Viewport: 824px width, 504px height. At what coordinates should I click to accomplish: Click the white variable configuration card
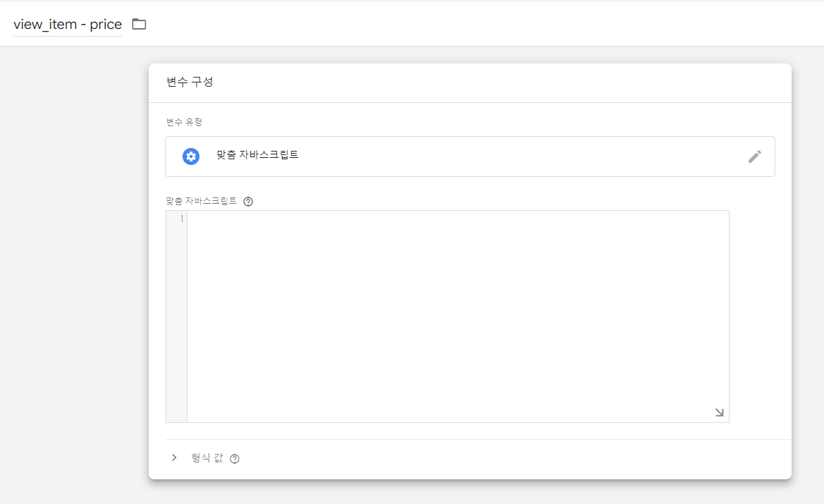pyautogui.click(x=469, y=268)
